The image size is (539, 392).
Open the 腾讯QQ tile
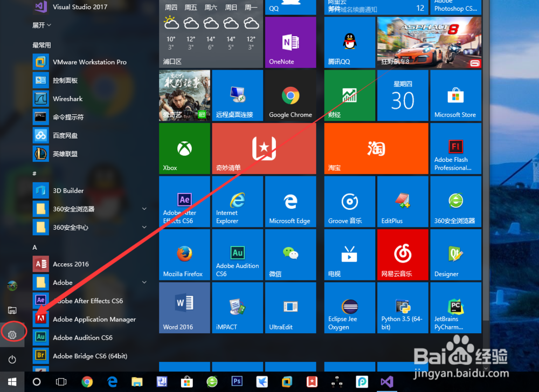click(350, 42)
